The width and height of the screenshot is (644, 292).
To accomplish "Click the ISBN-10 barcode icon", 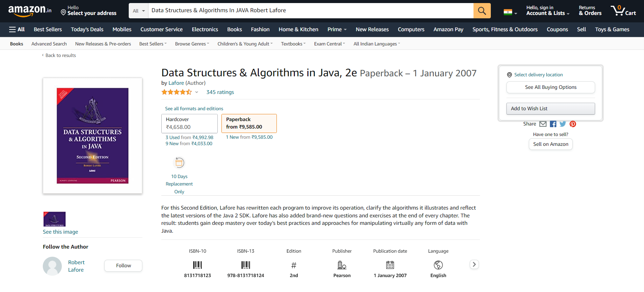I will [x=197, y=265].
